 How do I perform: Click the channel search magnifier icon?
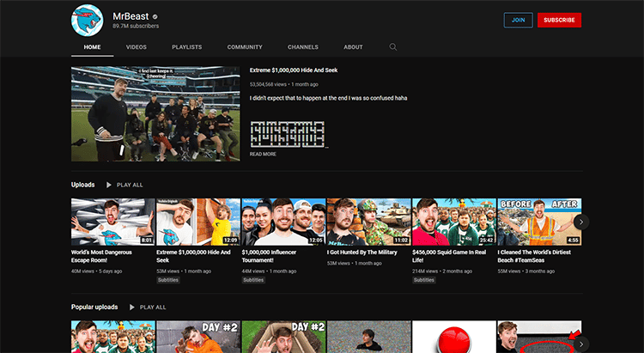[x=393, y=47]
